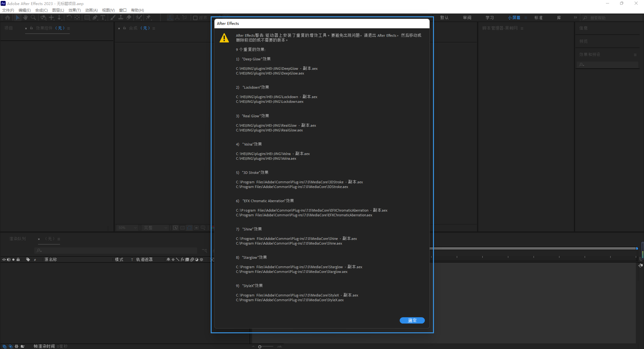Open the 效果(T) menu
Image resolution: width=644 pixels, height=349 pixels.
(75, 10)
